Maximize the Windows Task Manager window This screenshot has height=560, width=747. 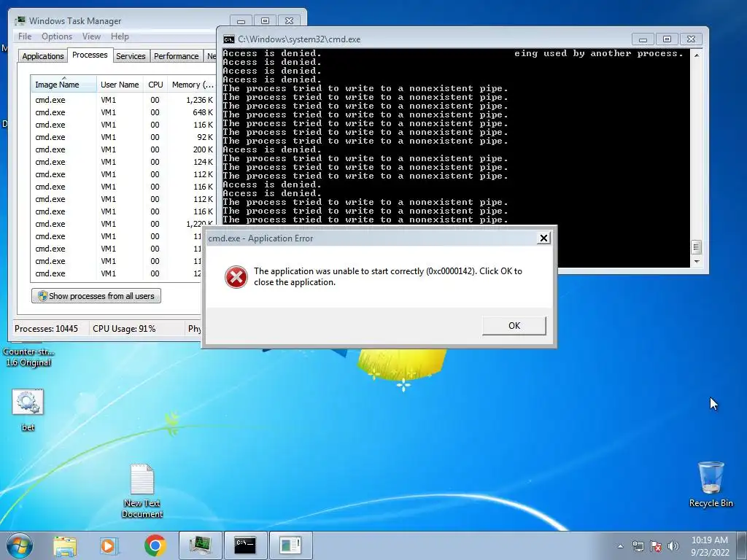pyautogui.click(x=265, y=21)
